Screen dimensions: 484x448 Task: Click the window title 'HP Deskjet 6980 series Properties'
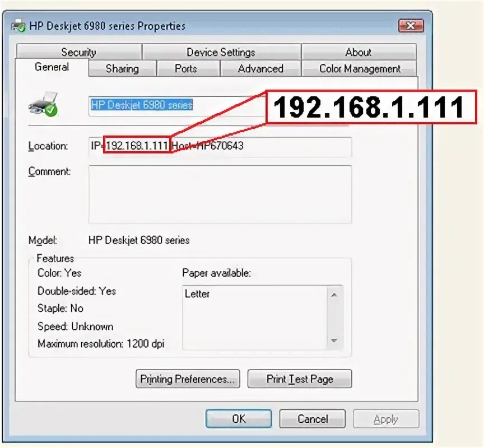click(107, 26)
